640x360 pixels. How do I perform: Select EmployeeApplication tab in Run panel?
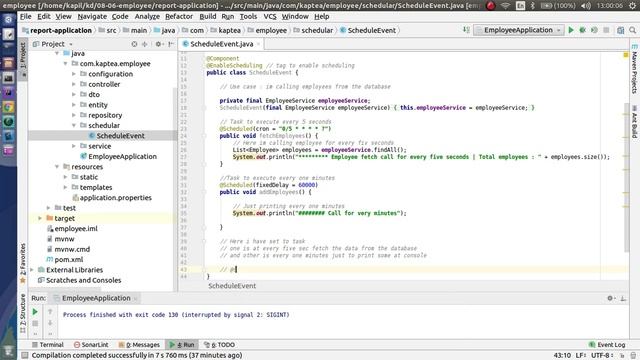[96, 298]
